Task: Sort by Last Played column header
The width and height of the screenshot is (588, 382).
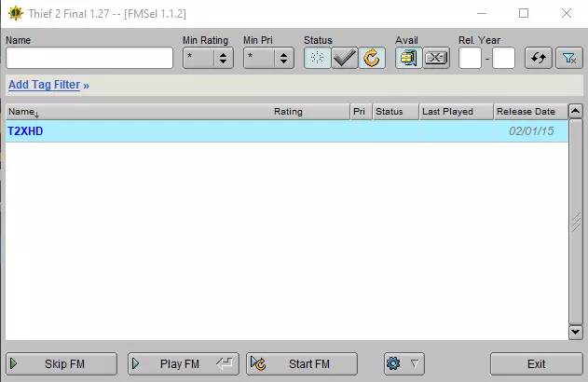Action: pyautogui.click(x=456, y=112)
